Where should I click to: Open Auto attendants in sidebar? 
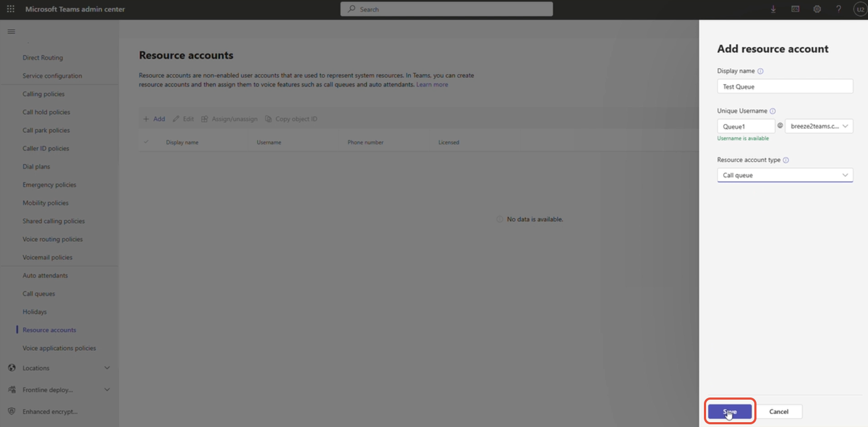[x=45, y=276]
